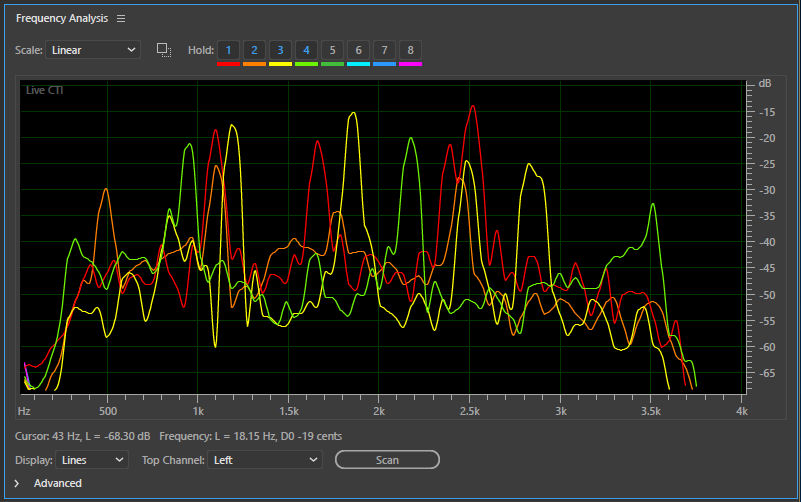Open the Frequency Analysis panel menu
Image resolution: width=801 pixels, height=502 pixels.
(x=121, y=19)
